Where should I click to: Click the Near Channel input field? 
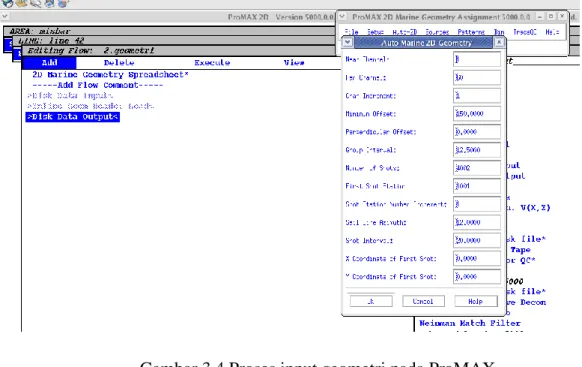[x=477, y=59]
